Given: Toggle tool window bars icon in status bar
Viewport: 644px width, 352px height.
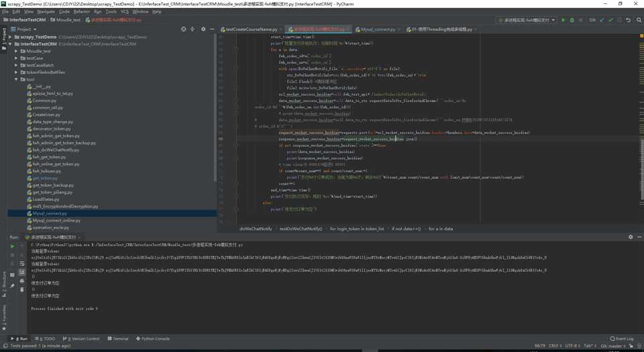Looking at the screenshot, I should point(5,346).
